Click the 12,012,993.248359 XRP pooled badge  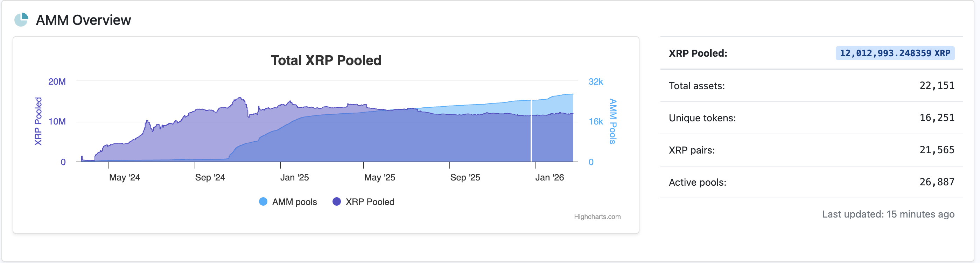(x=894, y=53)
